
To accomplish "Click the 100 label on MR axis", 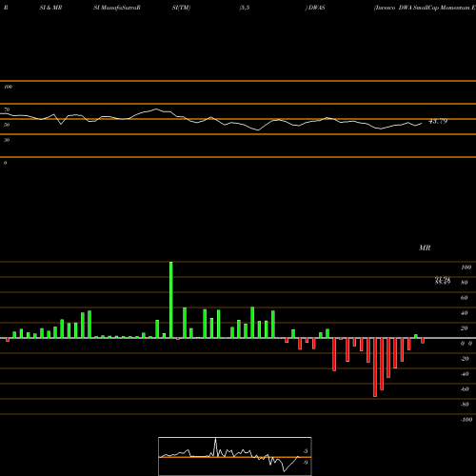I will (466, 268).
